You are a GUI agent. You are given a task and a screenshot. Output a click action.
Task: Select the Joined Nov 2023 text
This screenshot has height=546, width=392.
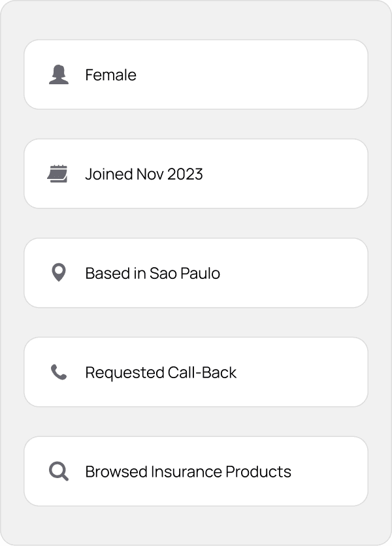pos(144,174)
